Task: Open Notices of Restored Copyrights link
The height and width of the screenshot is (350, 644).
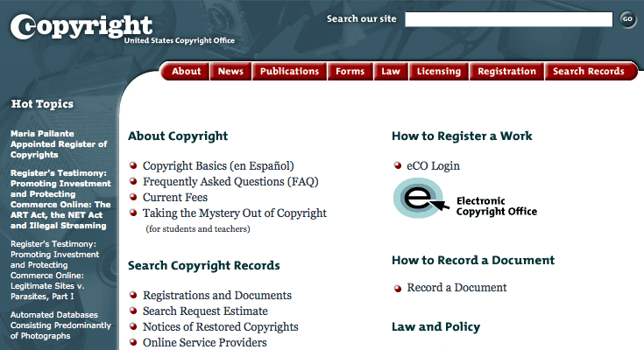Action: pos(220,327)
